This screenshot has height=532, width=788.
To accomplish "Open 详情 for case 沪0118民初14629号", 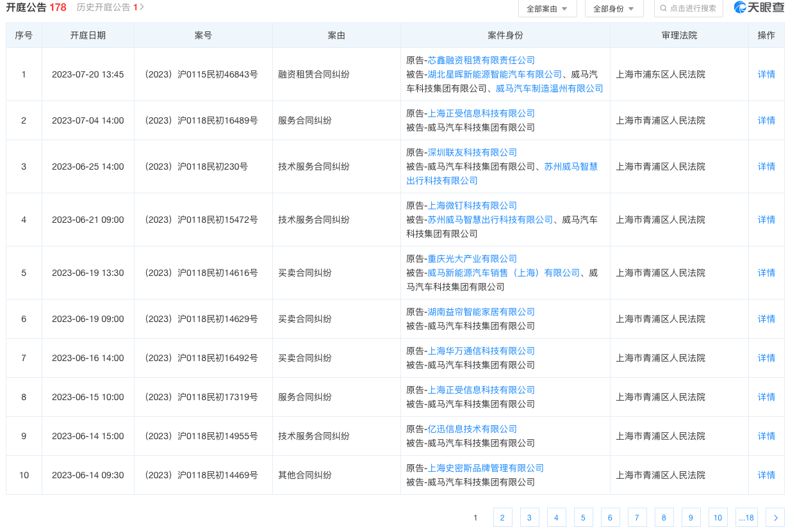I will [766, 319].
